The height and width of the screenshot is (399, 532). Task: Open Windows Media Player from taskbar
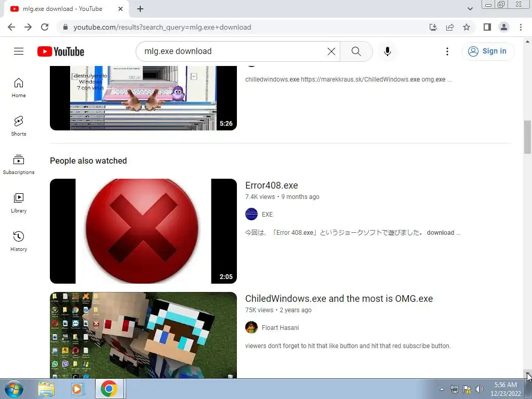77,389
